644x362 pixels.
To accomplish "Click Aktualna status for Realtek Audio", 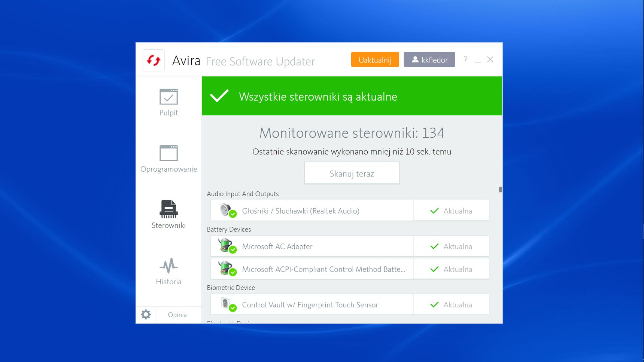I will (x=451, y=211).
